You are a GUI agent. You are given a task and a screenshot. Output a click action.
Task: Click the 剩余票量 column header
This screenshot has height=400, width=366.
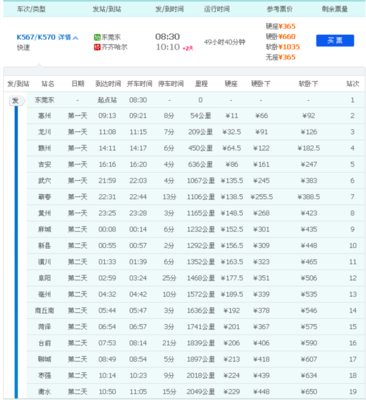tap(335, 9)
